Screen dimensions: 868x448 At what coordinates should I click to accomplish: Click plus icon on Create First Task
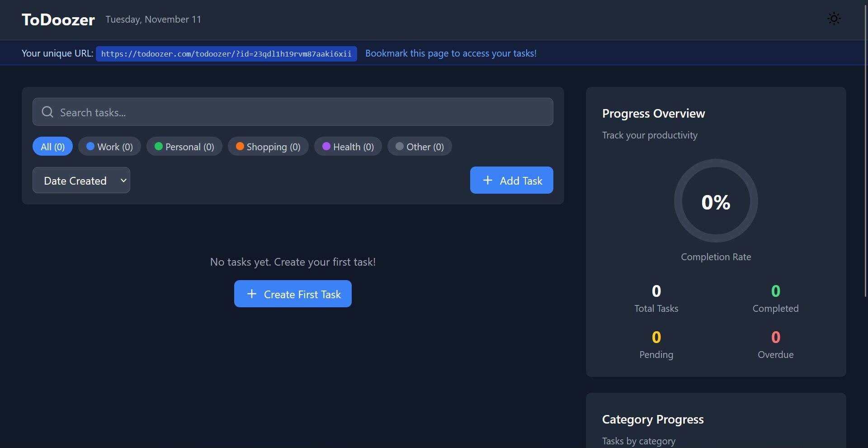(x=252, y=294)
